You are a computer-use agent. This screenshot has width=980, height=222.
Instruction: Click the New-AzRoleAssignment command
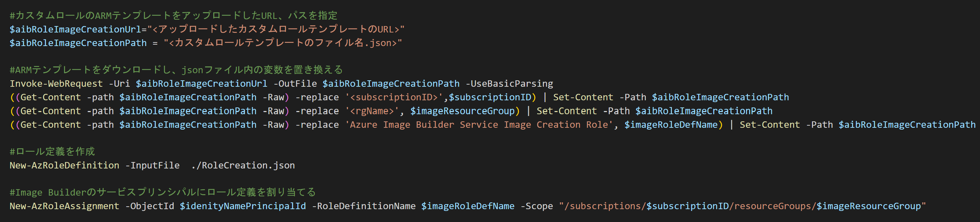(64, 206)
